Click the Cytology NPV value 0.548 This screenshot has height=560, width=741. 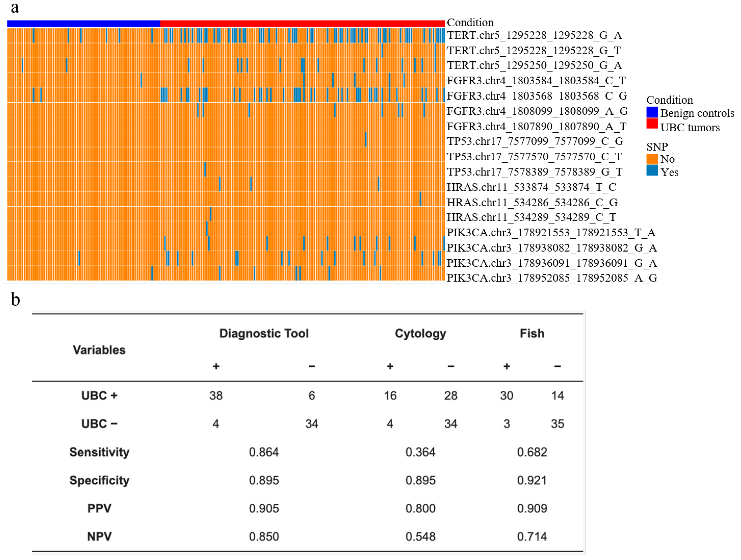420,536
